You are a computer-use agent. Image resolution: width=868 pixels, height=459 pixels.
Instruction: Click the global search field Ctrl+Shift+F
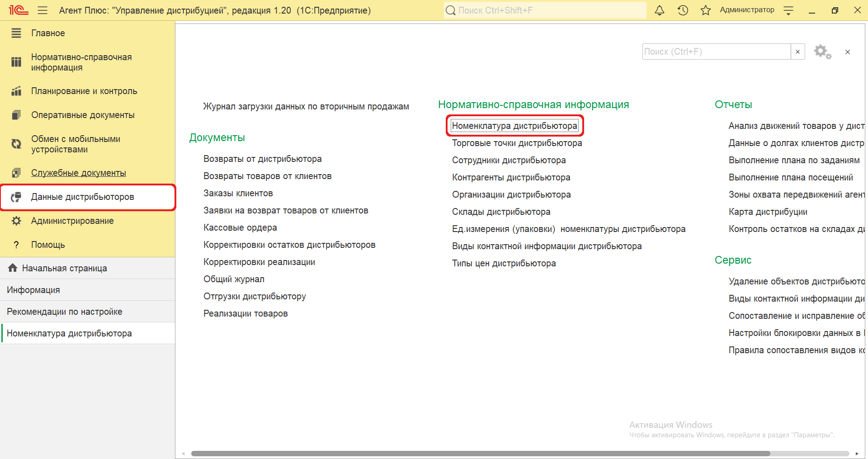click(545, 10)
